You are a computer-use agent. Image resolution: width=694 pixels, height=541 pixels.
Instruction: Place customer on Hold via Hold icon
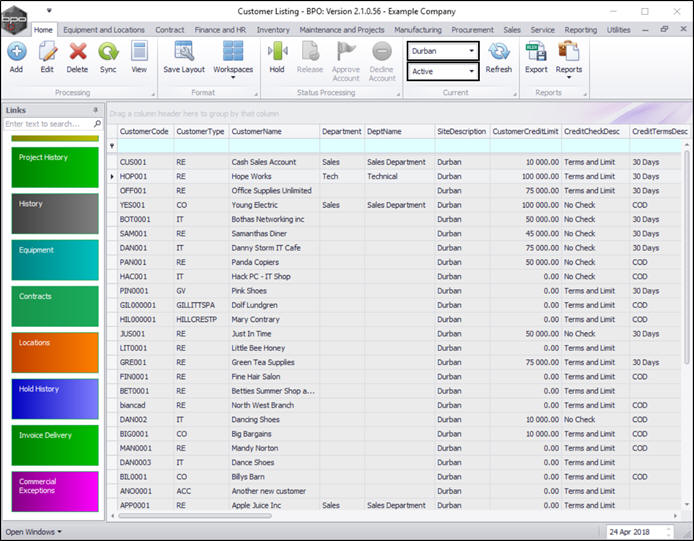[277, 55]
